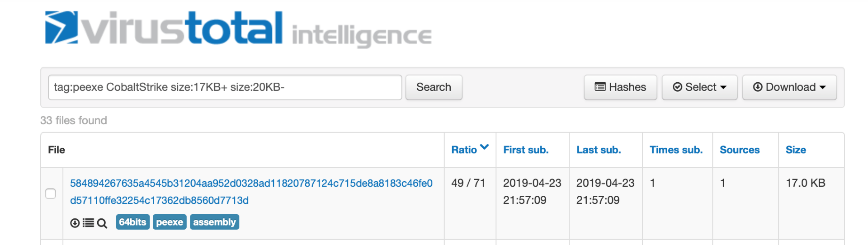Viewport: 868px width, 245px height.
Task: Click the file details list icon
Action: [89, 223]
